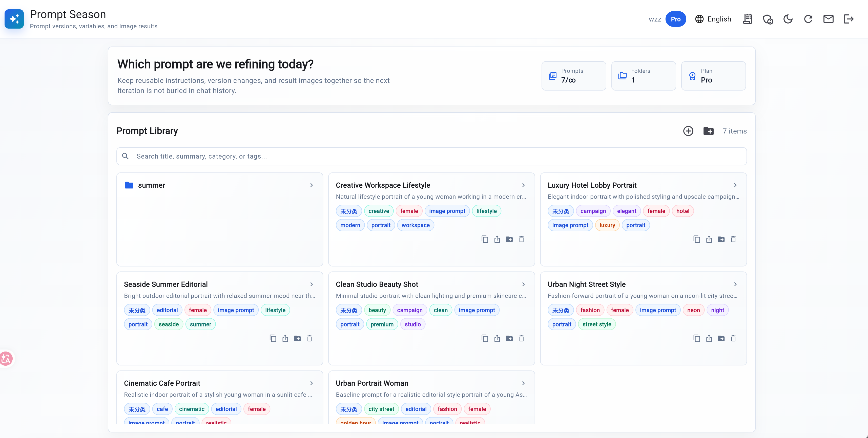Image resolution: width=868 pixels, height=438 pixels.
Task: Click the "neon" tag chip
Action: coord(693,310)
